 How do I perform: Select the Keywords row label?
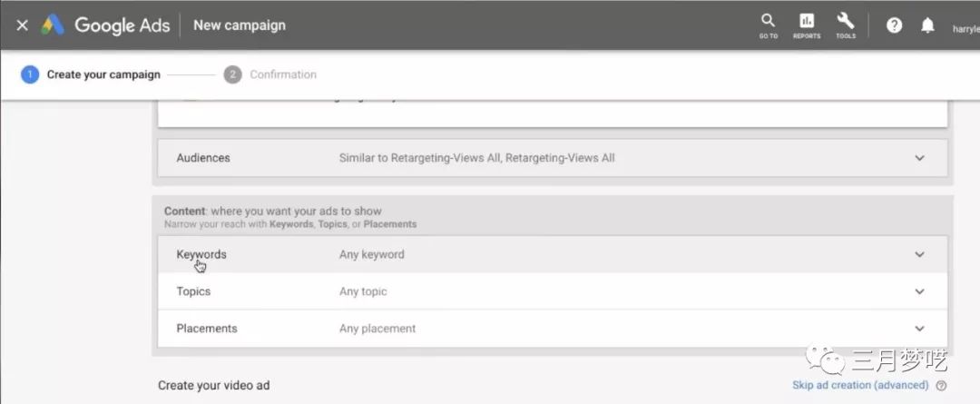tap(201, 255)
